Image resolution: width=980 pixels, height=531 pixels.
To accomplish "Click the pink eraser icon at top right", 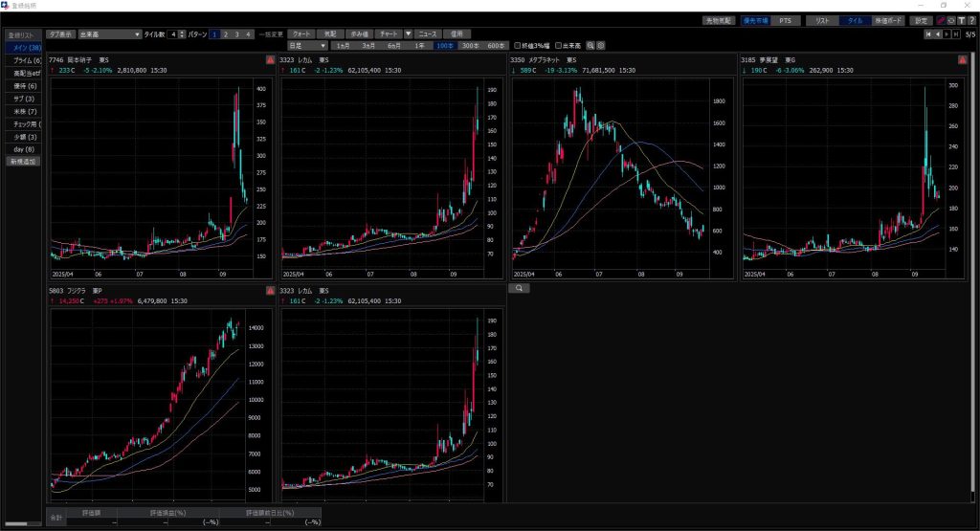I will coord(941,20).
